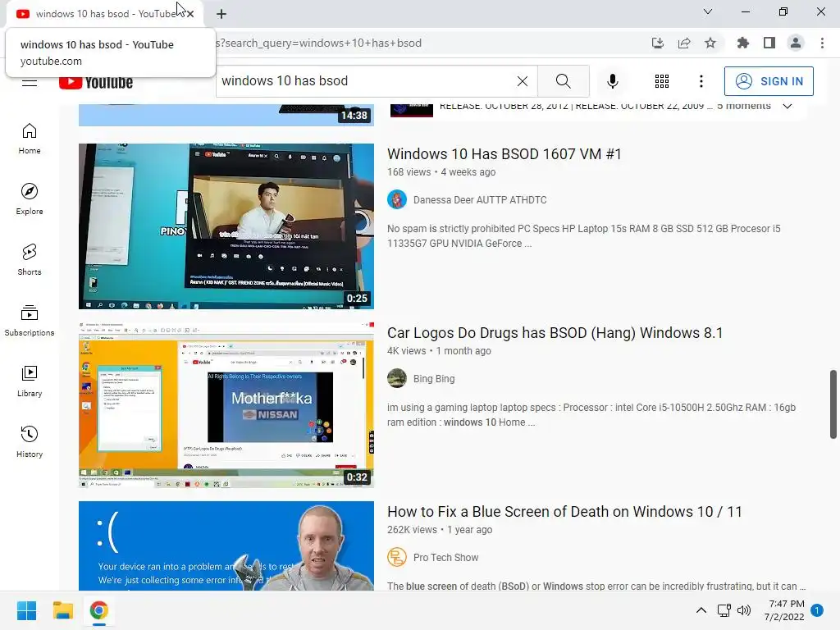Click the address bar URL
840x630 pixels.
tap(318, 43)
